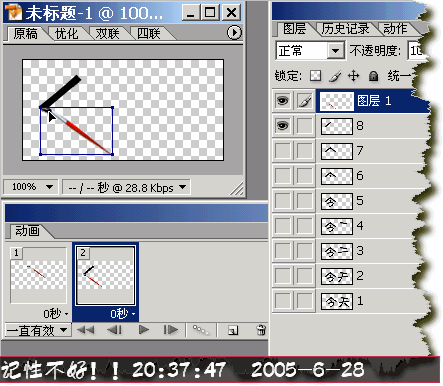Toggle visibility of 图层 1

tap(283, 101)
